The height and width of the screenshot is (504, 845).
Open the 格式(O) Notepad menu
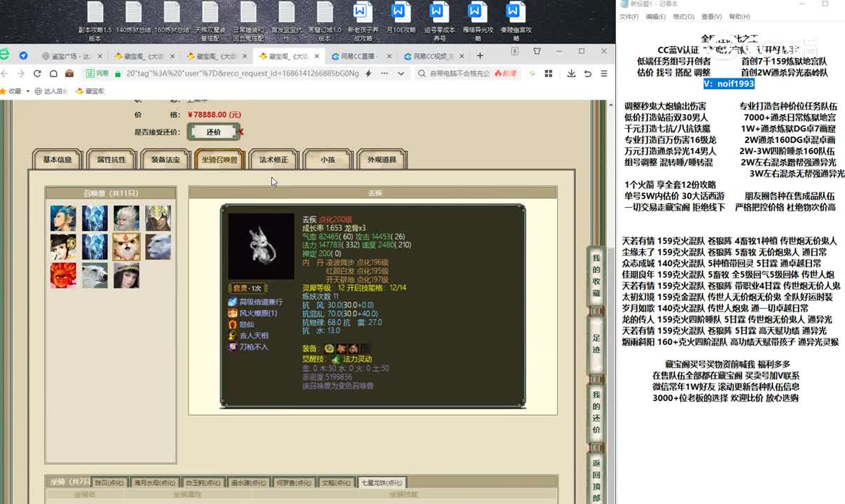click(683, 17)
